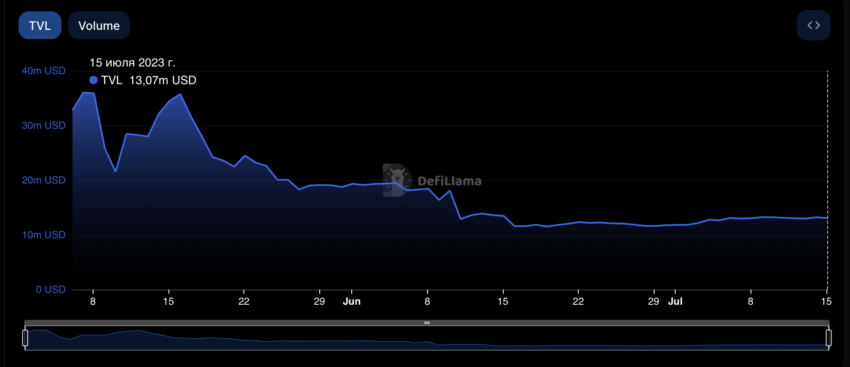Viewport: 850px width, 367px height.
Task: Click the DefiLlama llama logo watermark
Action: click(x=396, y=180)
